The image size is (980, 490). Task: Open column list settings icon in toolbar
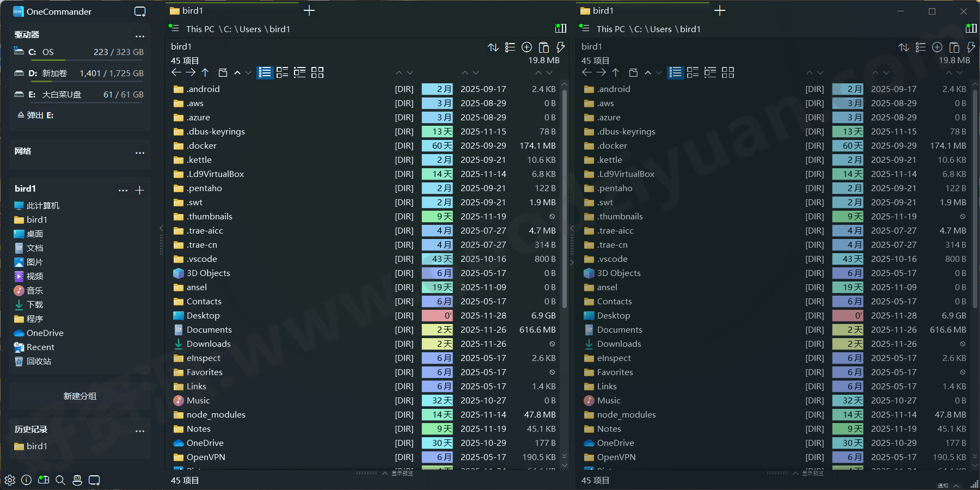(510, 47)
